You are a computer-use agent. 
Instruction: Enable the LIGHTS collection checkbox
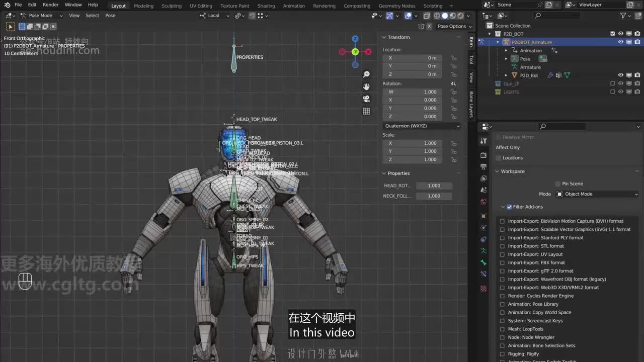click(612, 92)
